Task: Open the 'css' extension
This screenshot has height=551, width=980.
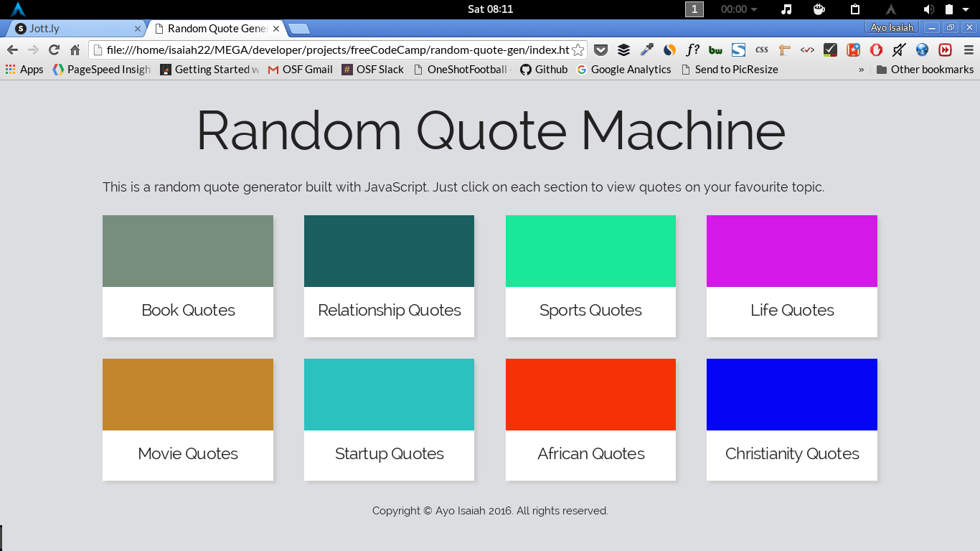Action: [x=761, y=50]
